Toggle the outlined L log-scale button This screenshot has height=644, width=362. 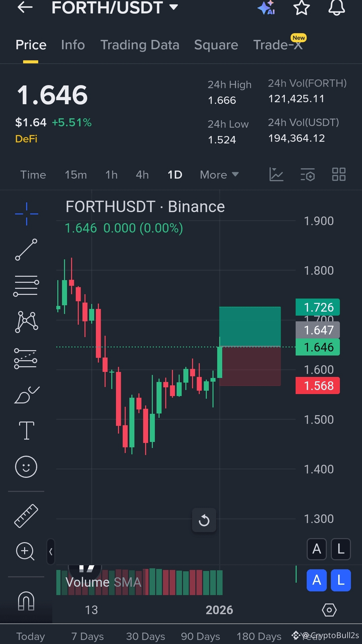[x=341, y=549]
